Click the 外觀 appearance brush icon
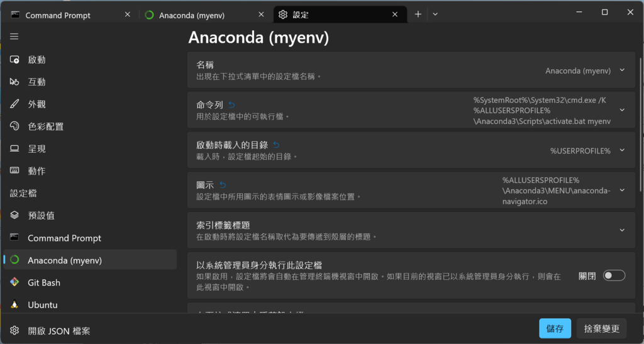The height and width of the screenshot is (344, 644). tap(14, 104)
